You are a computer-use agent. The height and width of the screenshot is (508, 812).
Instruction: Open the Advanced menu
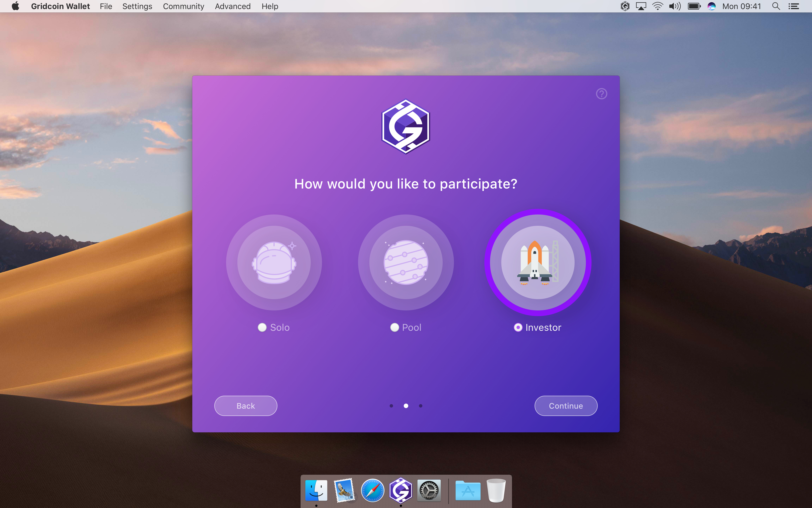233,6
